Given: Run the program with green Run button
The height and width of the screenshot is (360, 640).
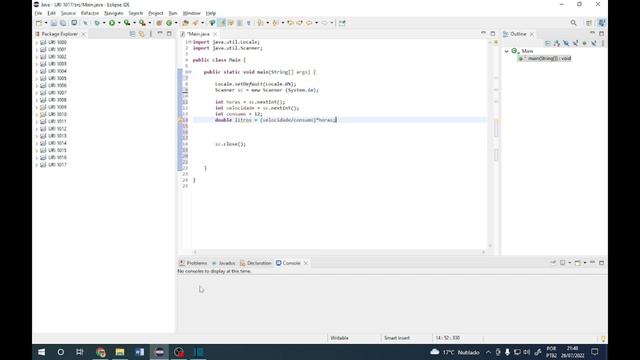Looking at the screenshot, I should [x=112, y=23].
